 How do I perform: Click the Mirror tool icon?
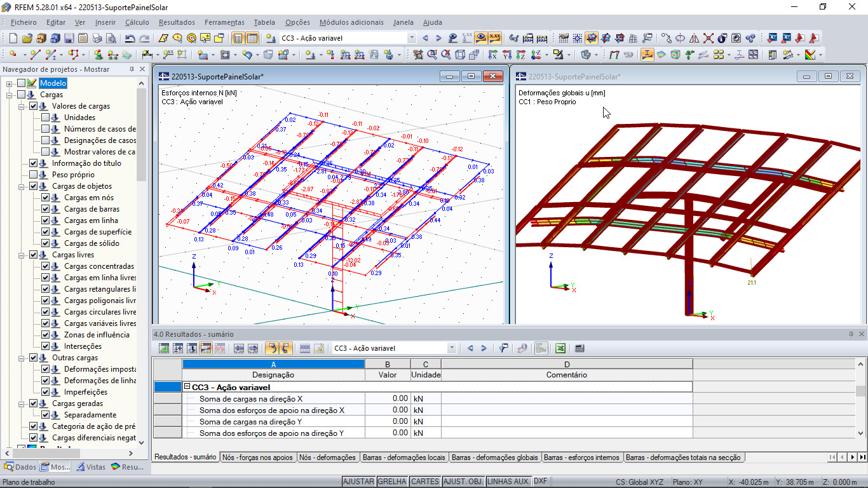[695, 37]
